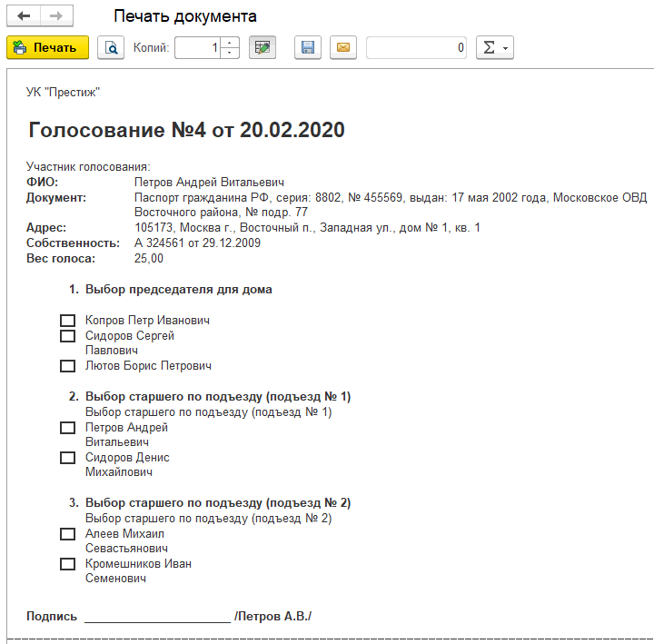Click the forward navigation arrow

(56, 17)
